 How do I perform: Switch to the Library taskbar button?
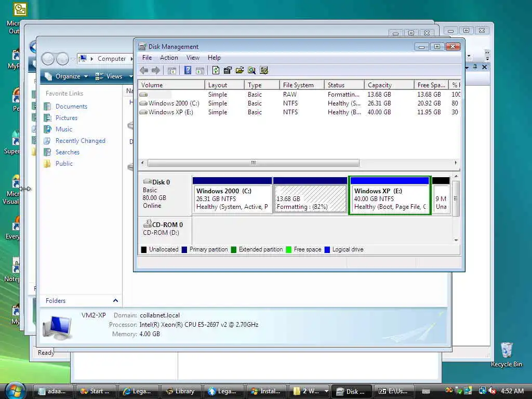coord(181,391)
